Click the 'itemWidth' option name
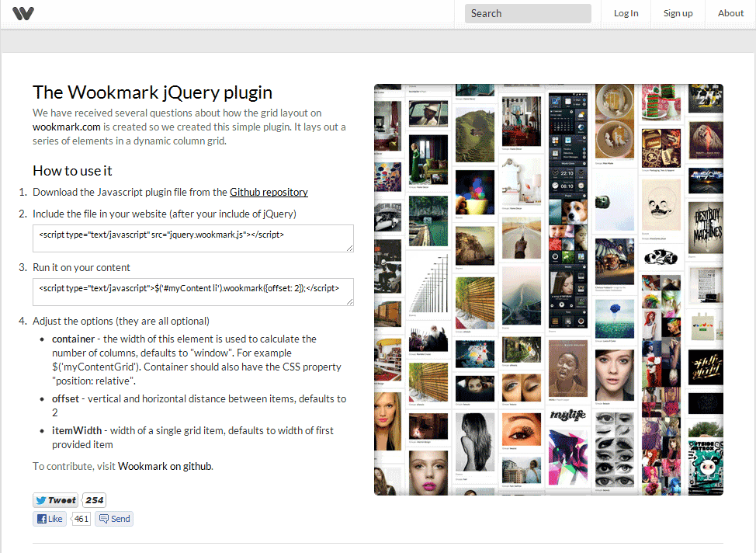Screen dimensions: 756x553 coord(77,430)
